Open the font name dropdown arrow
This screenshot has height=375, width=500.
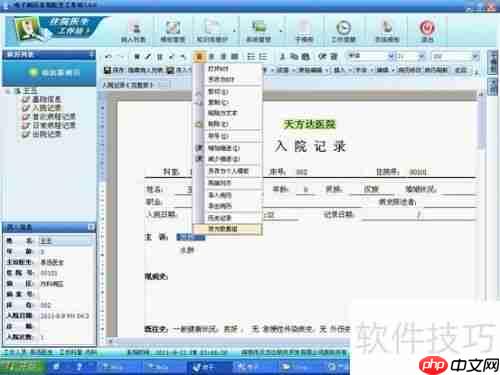391,56
